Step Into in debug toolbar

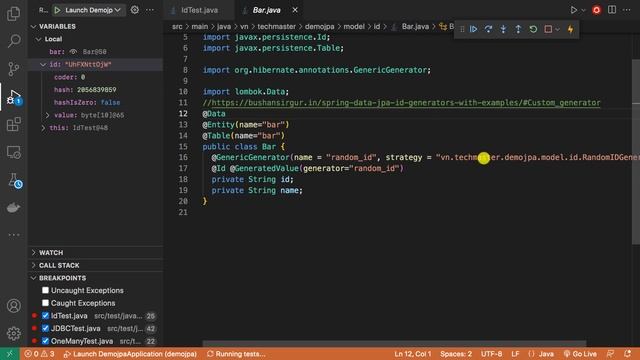(503, 29)
